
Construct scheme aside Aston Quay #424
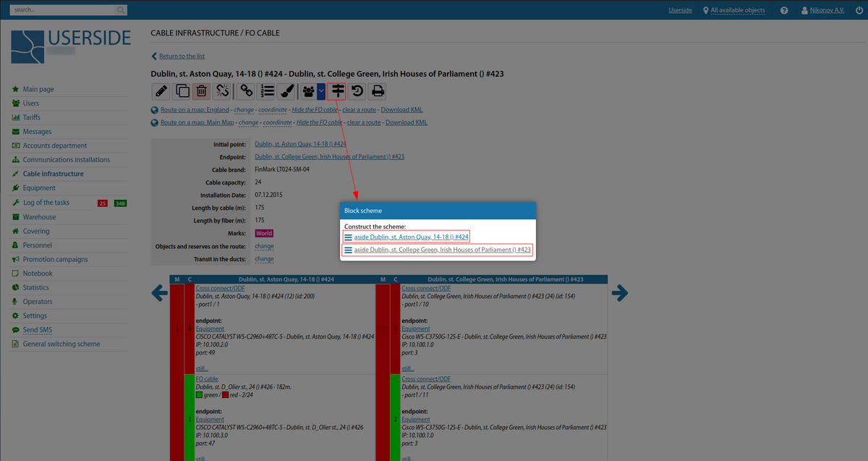pyautogui.click(x=411, y=237)
